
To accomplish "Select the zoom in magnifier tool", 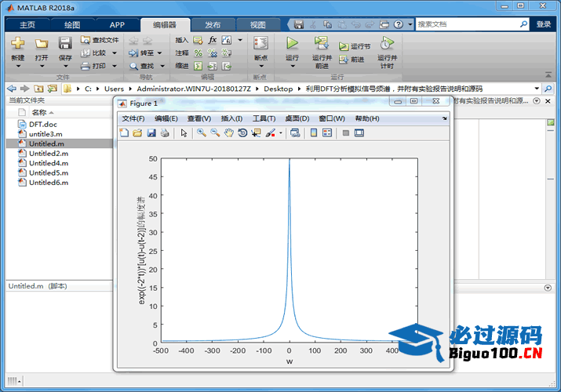I will point(202,133).
